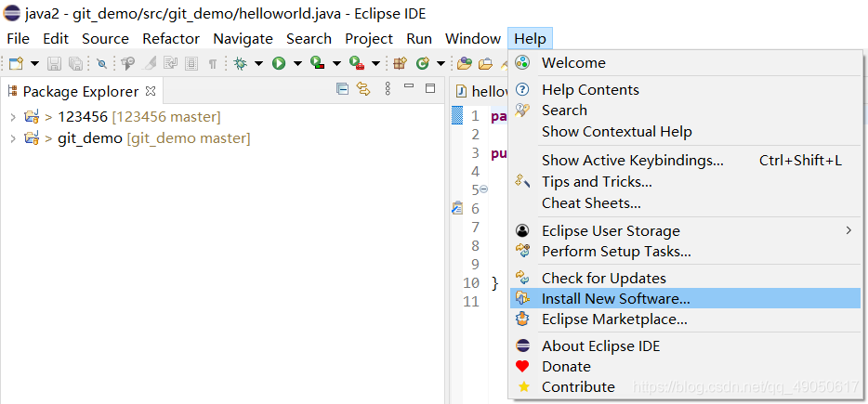Choose Check for Updates entry
The height and width of the screenshot is (404, 868).
pos(685,278)
